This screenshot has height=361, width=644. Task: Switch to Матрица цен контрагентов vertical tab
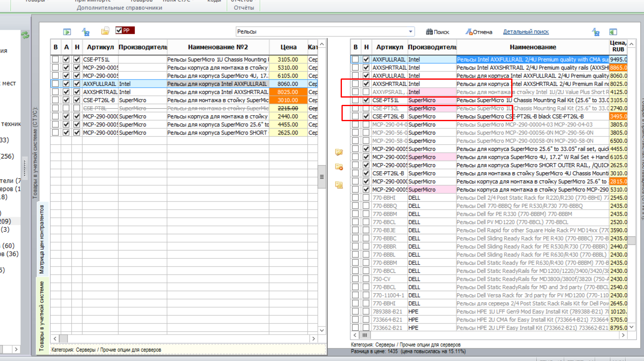42,239
